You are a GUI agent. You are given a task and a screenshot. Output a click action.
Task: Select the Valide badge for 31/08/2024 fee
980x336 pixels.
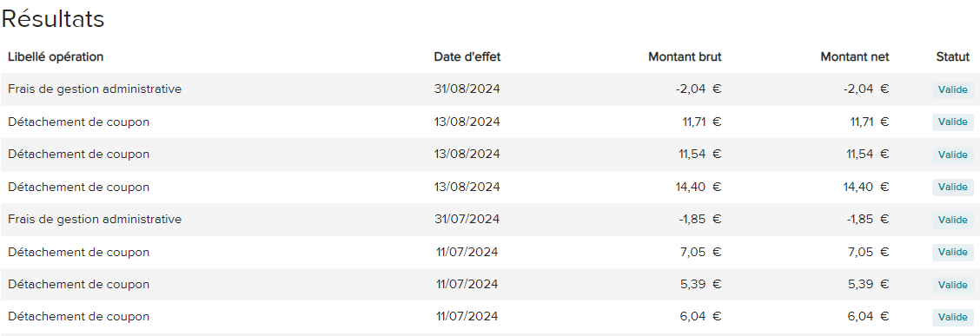[x=952, y=90]
